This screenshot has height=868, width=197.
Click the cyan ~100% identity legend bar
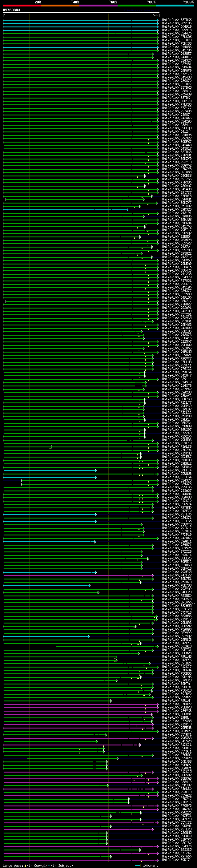175,6
